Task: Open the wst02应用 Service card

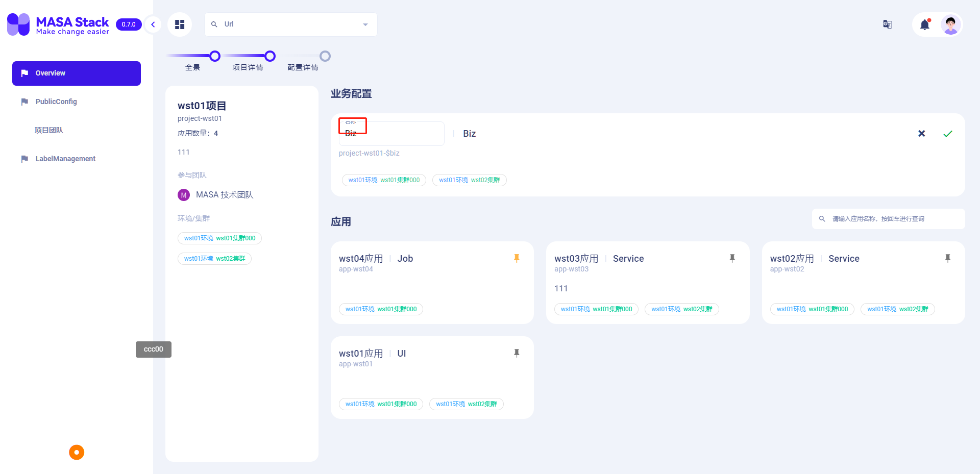Action: (x=863, y=283)
